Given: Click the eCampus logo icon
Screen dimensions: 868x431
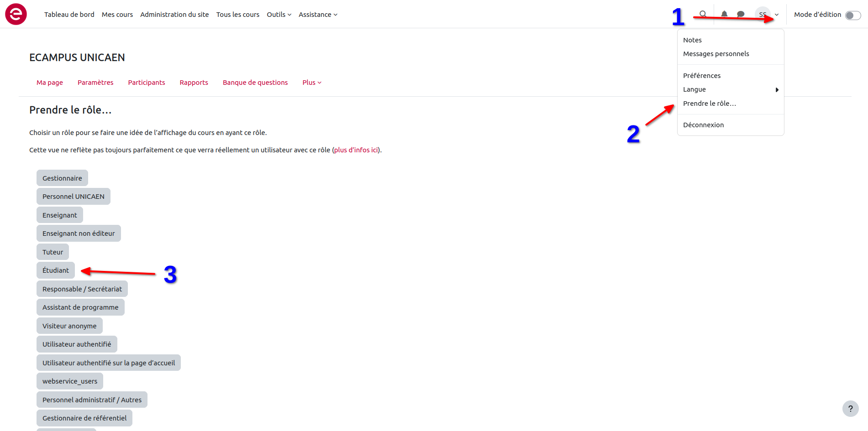Looking at the screenshot, I should pos(16,14).
